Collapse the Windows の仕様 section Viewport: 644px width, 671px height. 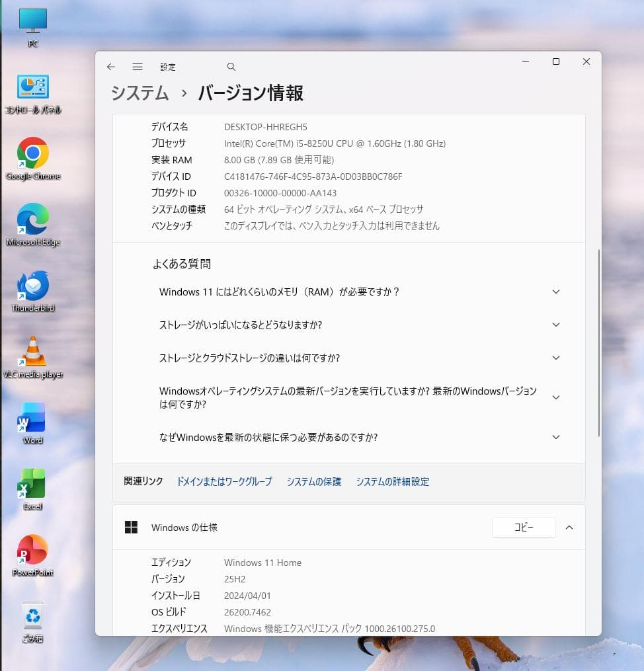point(569,528)
